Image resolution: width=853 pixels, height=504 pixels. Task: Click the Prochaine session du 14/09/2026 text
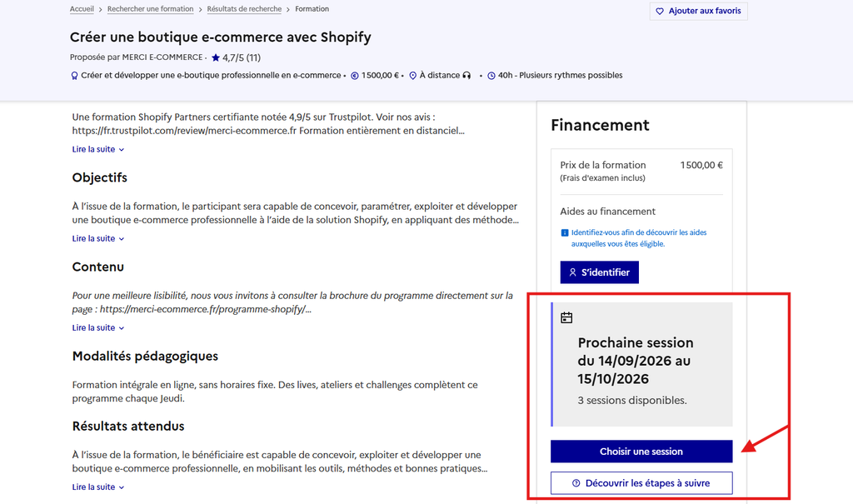click(x=636, y=361)
